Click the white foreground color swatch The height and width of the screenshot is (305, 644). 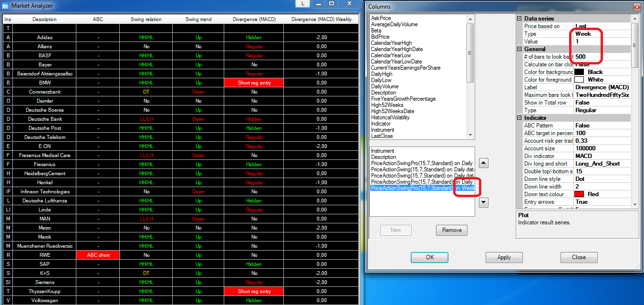click(x=579, y=80)
